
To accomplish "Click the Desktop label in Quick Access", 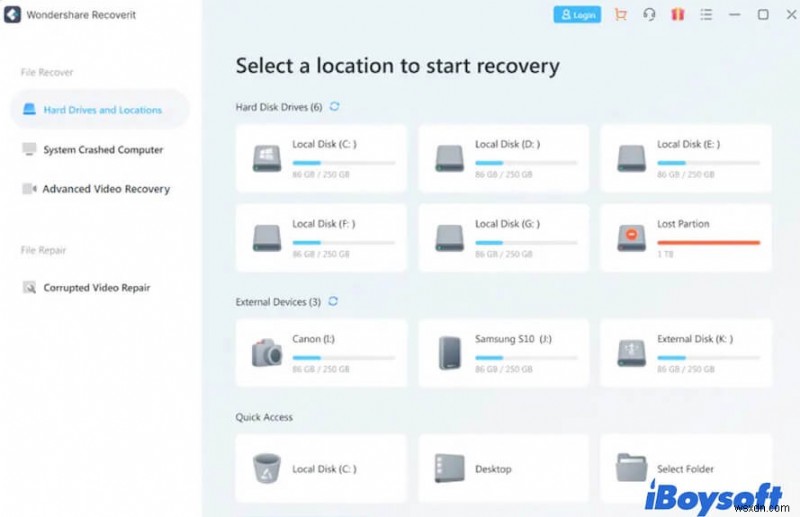I will [493, 469].
